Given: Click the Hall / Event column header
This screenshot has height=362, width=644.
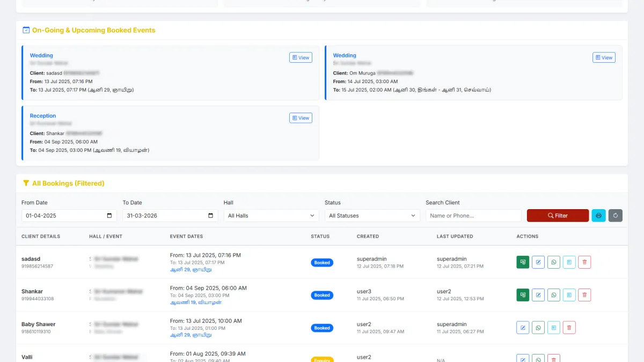Looking at the screenshot, I should [x=106, y=236].
